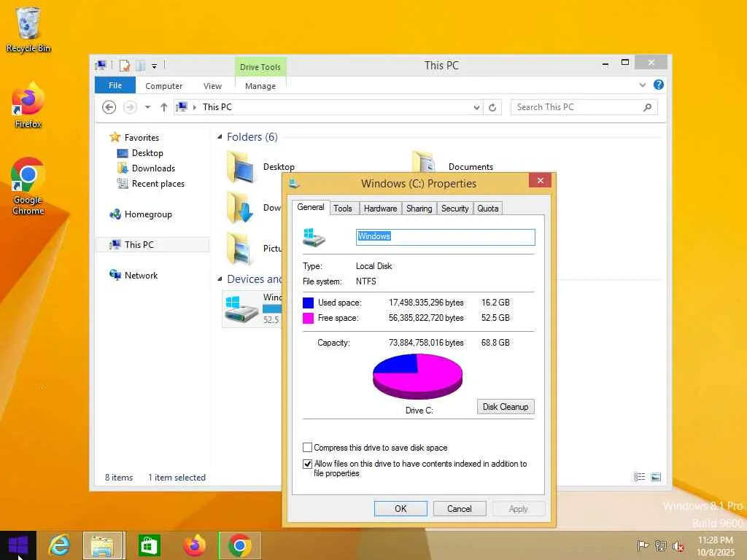This screenshot has width=747, height=560.
Task: Open the Start button on taskbar
Action: point(18,545)
